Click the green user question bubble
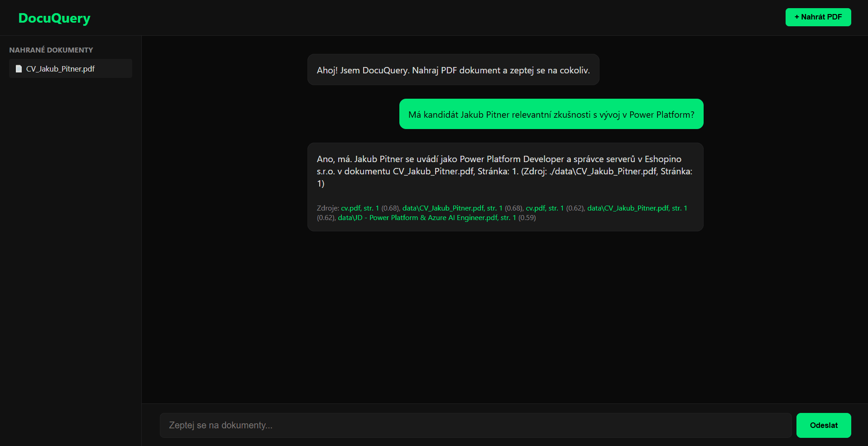This screenshot has height=446, width=868. coord(551,114)
